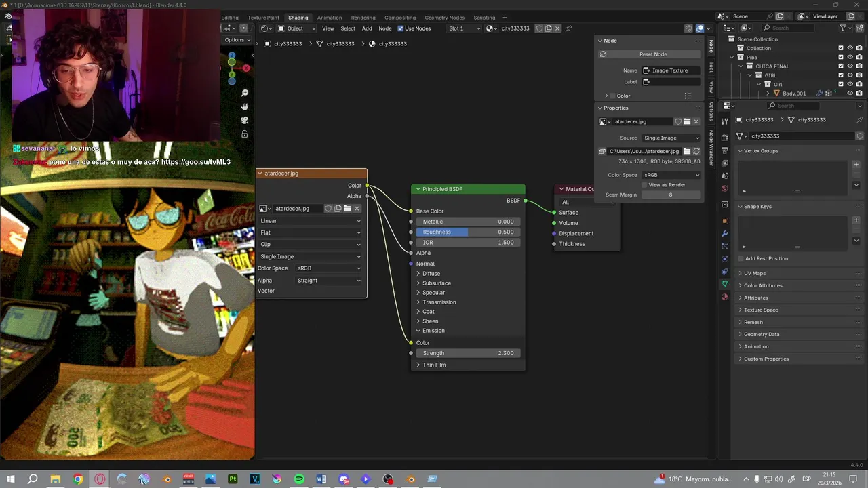Switch to Geometry Nodes workspace tab
Image resolution: width=868 pixels, height=488 pixels.
coord(444,18)
